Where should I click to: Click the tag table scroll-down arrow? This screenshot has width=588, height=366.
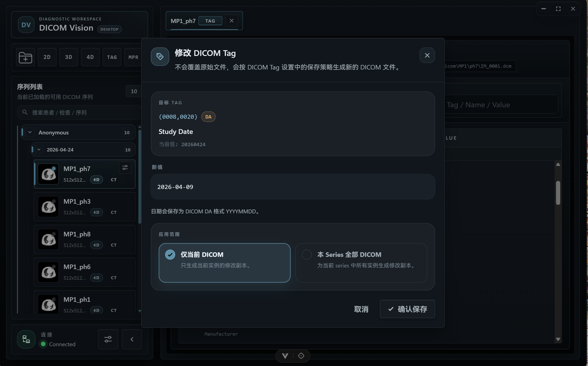[558, 339]
